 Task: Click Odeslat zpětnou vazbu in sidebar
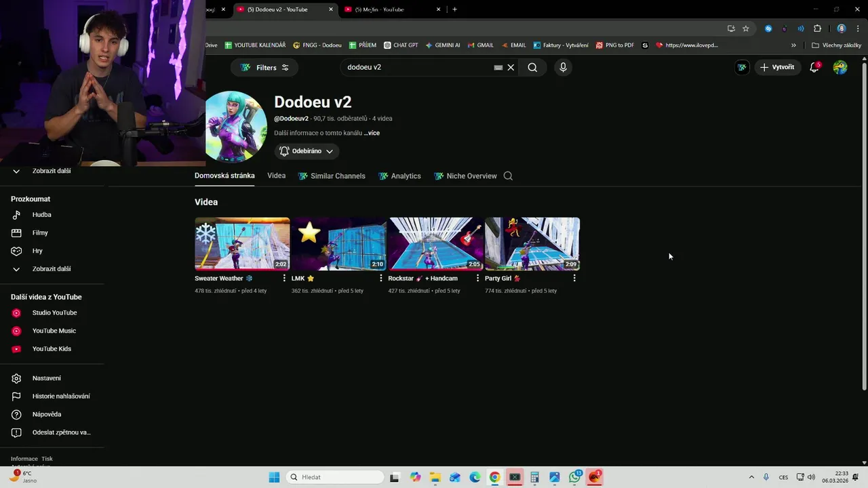pyautogui.click(x=52, y=432)
